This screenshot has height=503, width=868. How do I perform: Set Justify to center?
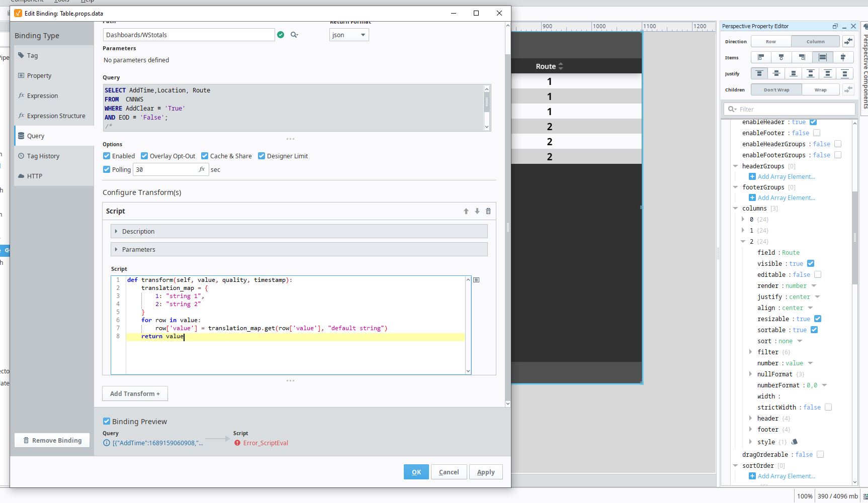coord(776,73)
